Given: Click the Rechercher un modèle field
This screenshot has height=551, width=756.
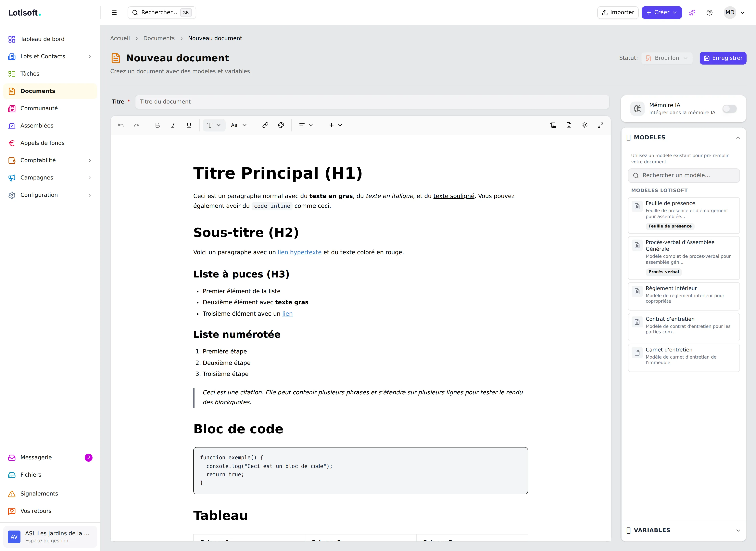Looking at the screenshot, I should pyautogui.click(x=684, y=176).
